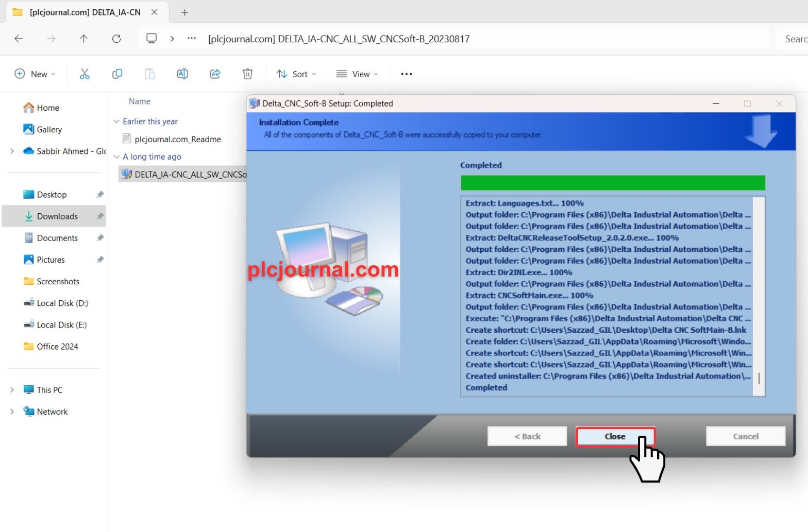The width and height of the screenshot is (808, 532).
Task: Click the Rename icon in toolbar
Action: (182, 74)
